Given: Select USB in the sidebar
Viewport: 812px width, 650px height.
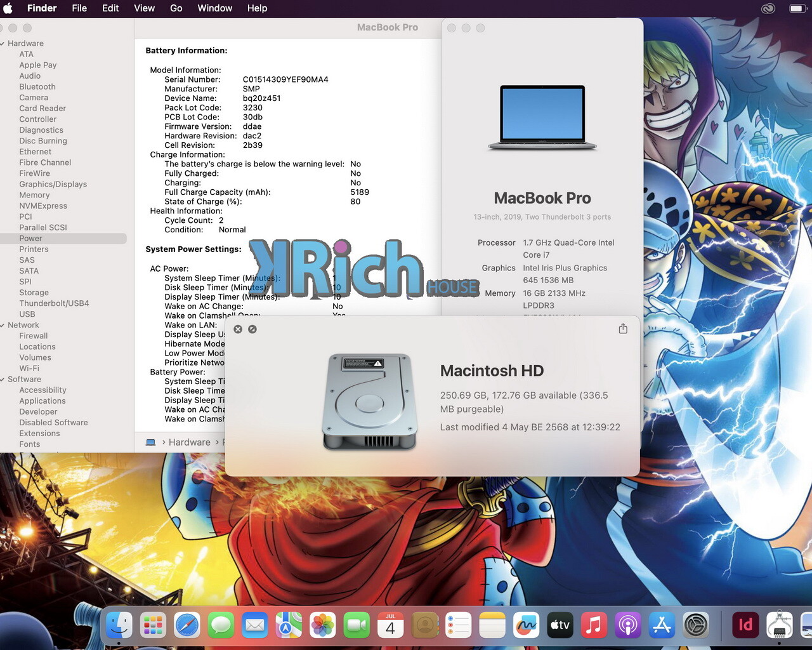Looking at the screenshot, I should pos(27,314).
